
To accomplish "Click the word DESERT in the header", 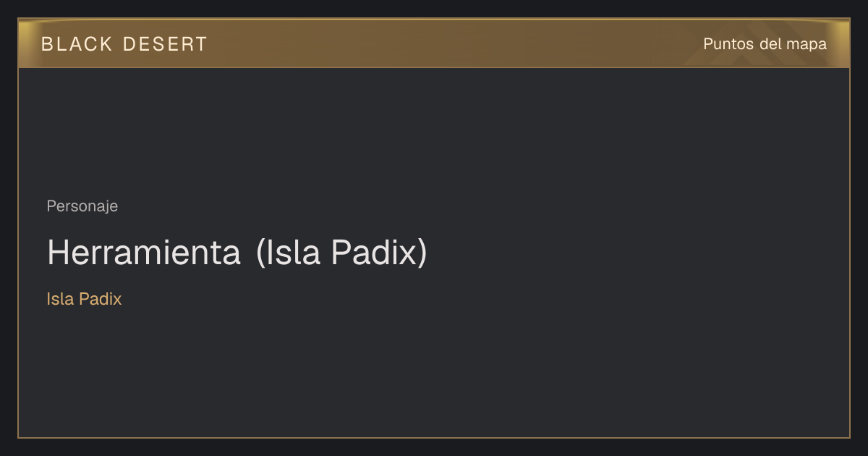I will coord(165,44).
